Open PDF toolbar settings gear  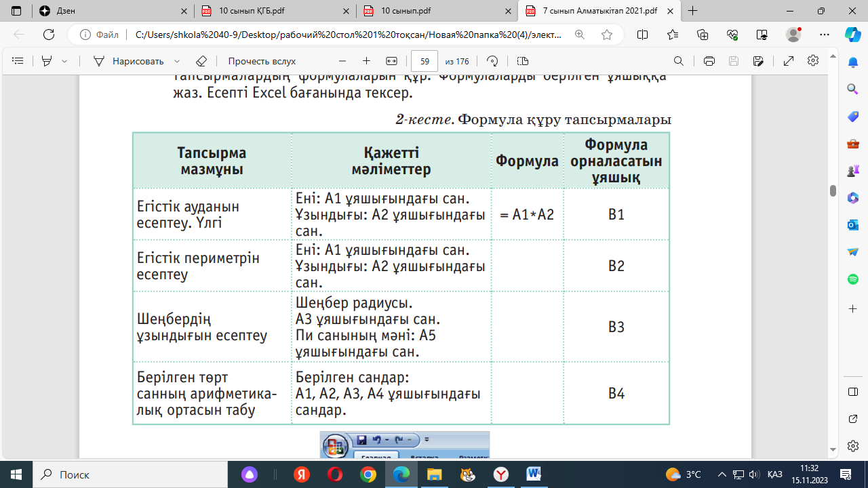pyautogui.click(x=813, y=61)
